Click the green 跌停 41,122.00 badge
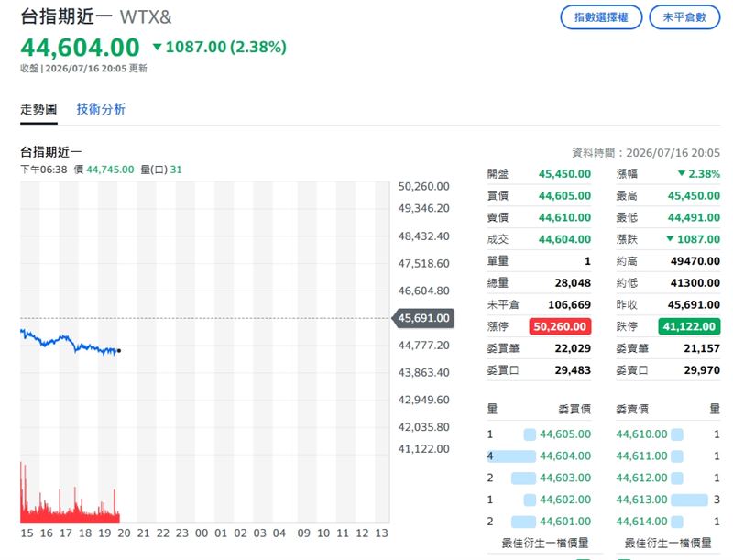The image size is (733, 560). [x=689, y=326]
